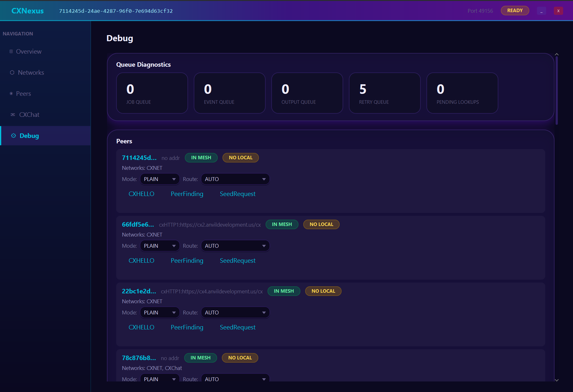
Task: Open Mode dropdown for peer 22bc1e2d
Action: pos(160,313)
